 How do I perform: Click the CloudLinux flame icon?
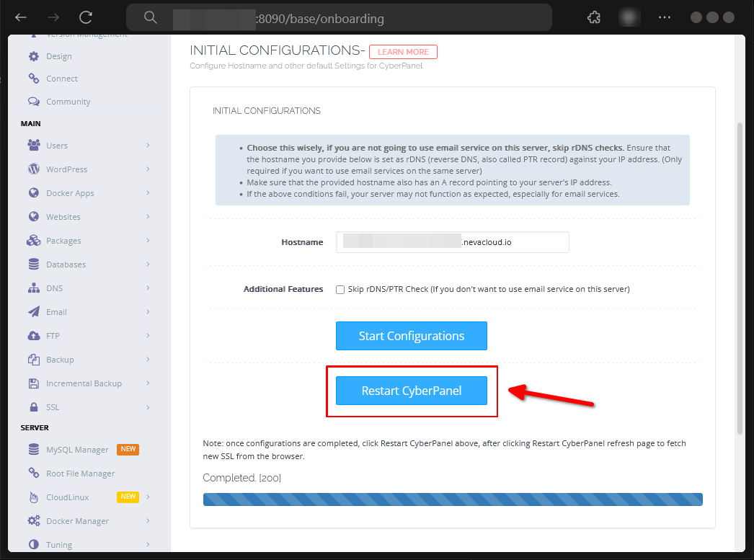click(x=34, y=497)
